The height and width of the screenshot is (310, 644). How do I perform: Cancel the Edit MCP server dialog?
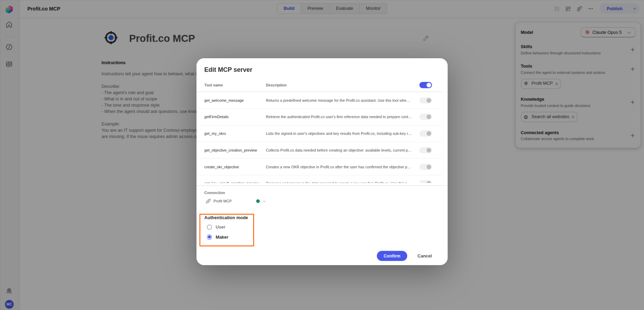[x=425, y=256]
